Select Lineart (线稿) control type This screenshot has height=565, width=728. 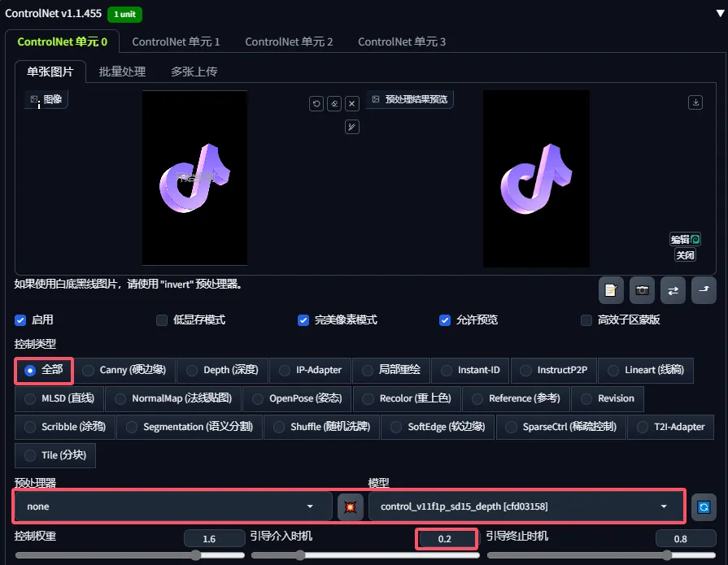click(x=646, y=370)
